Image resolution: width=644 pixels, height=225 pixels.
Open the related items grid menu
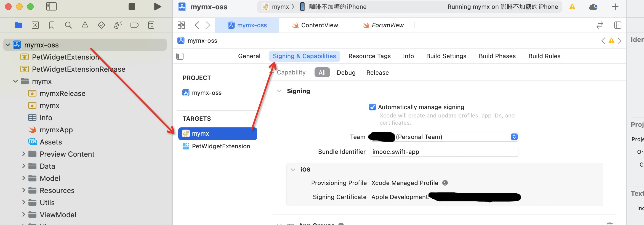point(181,25)
